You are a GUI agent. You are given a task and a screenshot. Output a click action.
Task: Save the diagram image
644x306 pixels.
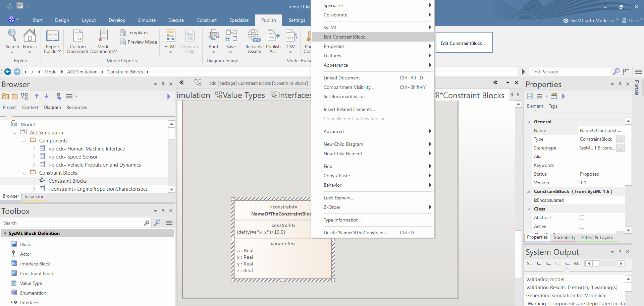tap(231, 41)
